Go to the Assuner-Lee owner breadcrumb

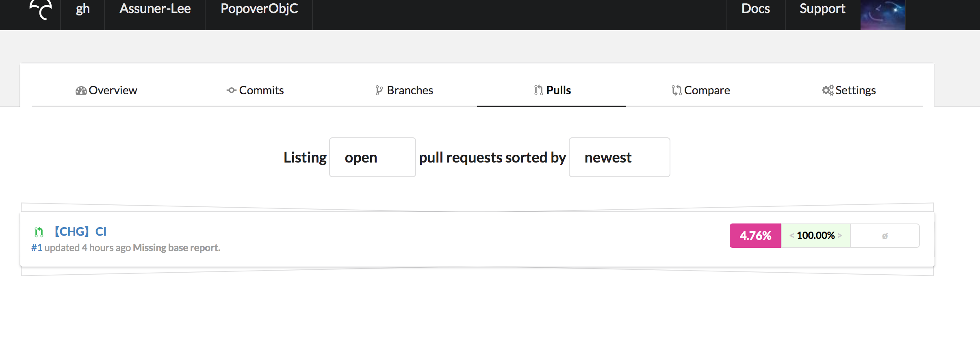coord(155,9)
